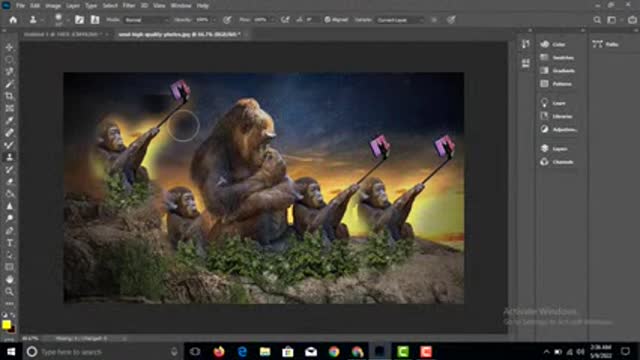
Task: Reset default foreground and background colors
Action: pyautogui.click(x=4, y=315)
